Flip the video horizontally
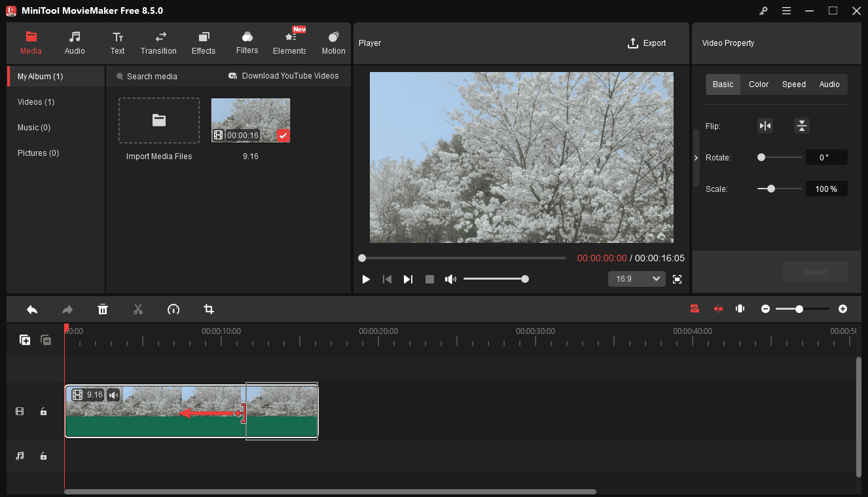This screenshot has height=497, width=868. click(765, 125)
